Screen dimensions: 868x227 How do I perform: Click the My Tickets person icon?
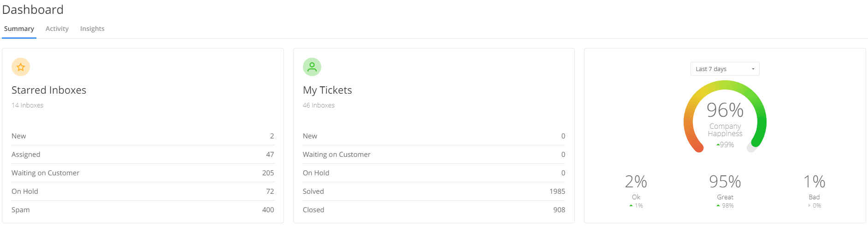pos(312,67)
